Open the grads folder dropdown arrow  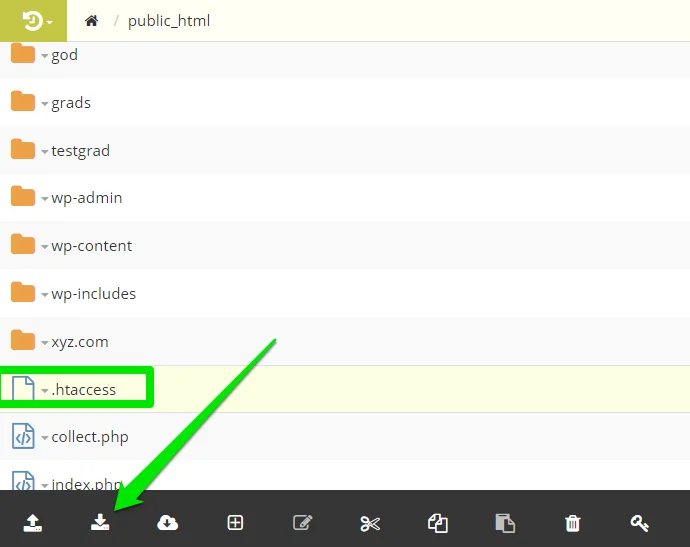(x=44, y=104)
